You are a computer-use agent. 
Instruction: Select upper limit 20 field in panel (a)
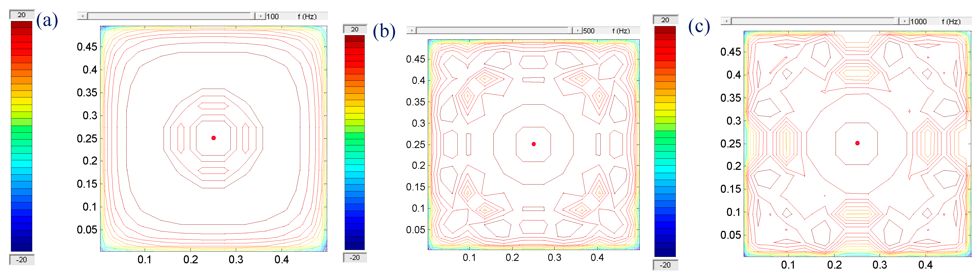[x=22, y=15]
